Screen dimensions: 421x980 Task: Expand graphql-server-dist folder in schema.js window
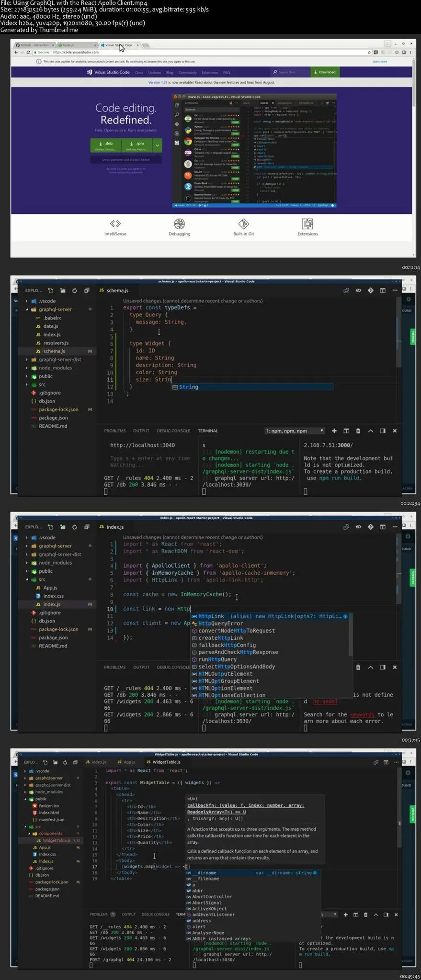[60, 359]
